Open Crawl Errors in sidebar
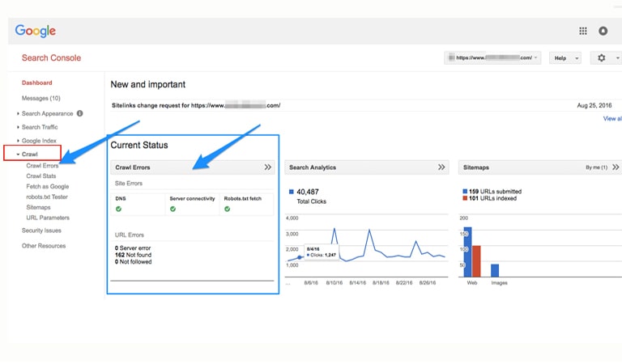 tap(42, 166)
